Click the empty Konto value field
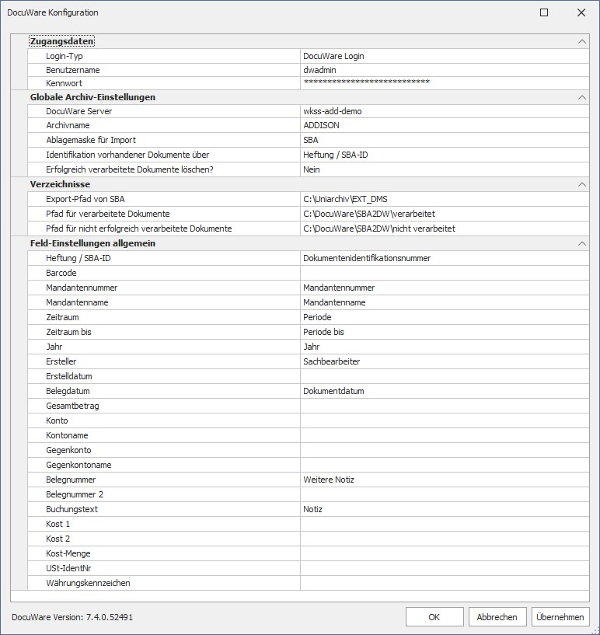The height and width of the screenshot is (635, 600). [445, 421]
